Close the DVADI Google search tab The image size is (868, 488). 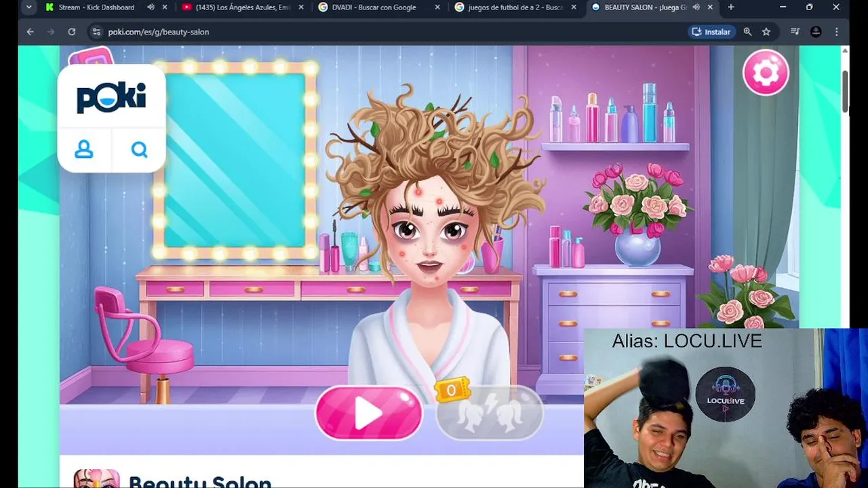click(x=437, y=7)
